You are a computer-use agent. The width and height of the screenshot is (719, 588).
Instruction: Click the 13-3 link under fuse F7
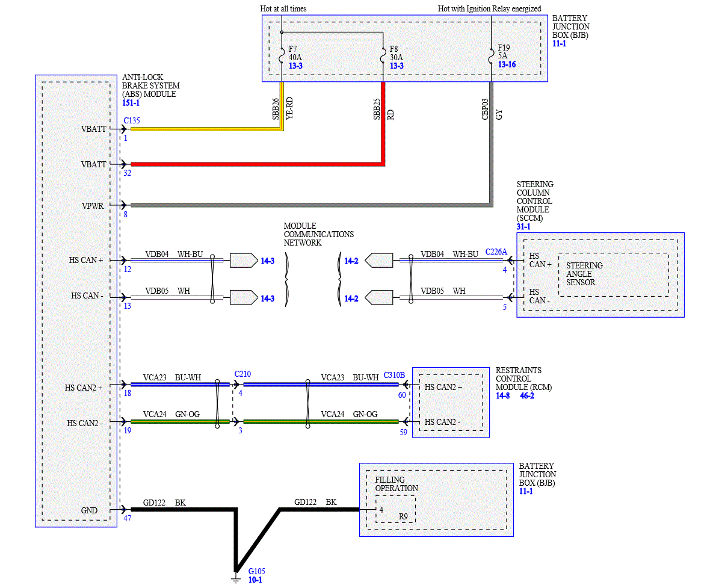(295, 66)
